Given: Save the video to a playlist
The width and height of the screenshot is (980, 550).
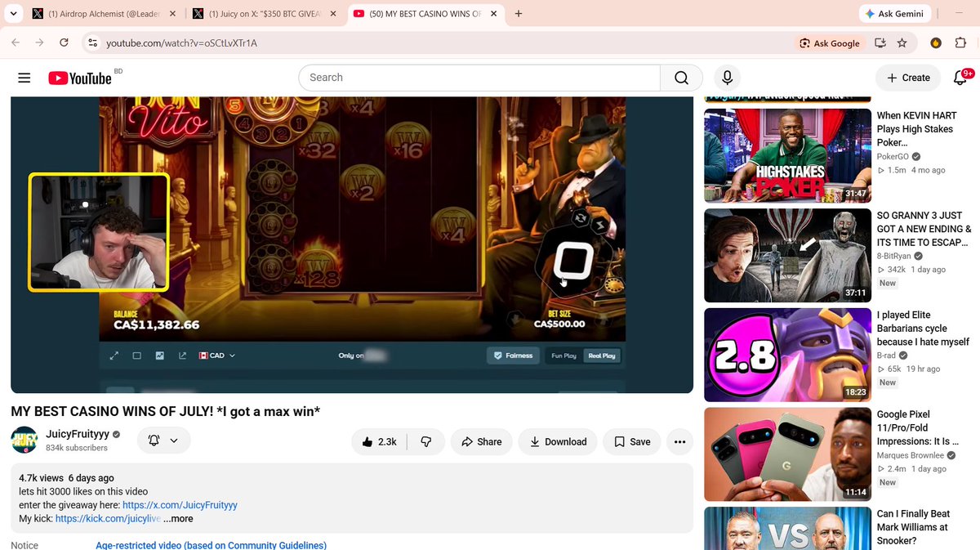Looking at the screenshot, I should (632, 441).
